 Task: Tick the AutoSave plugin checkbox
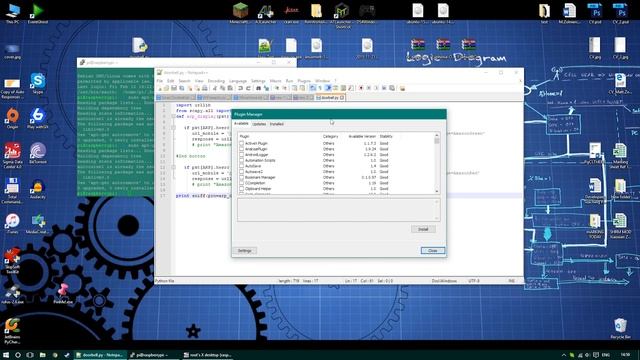point(242,166)
